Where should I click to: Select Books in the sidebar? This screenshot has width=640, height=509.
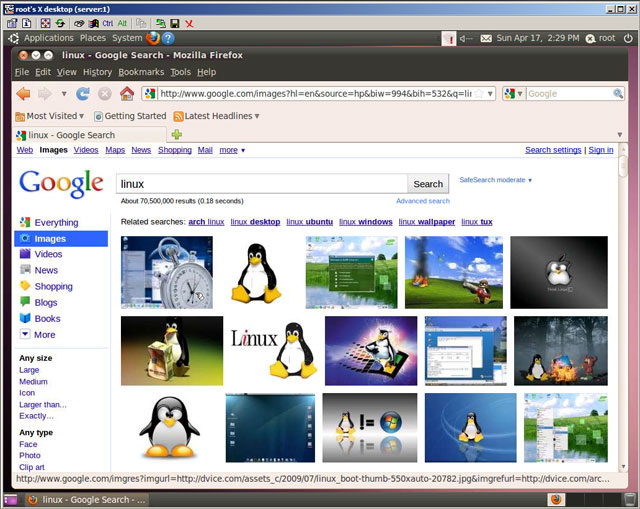[47, 318]
